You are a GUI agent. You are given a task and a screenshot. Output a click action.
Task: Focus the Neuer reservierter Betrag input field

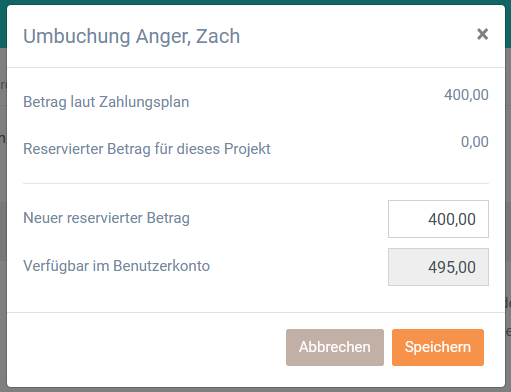click(438, 219)
